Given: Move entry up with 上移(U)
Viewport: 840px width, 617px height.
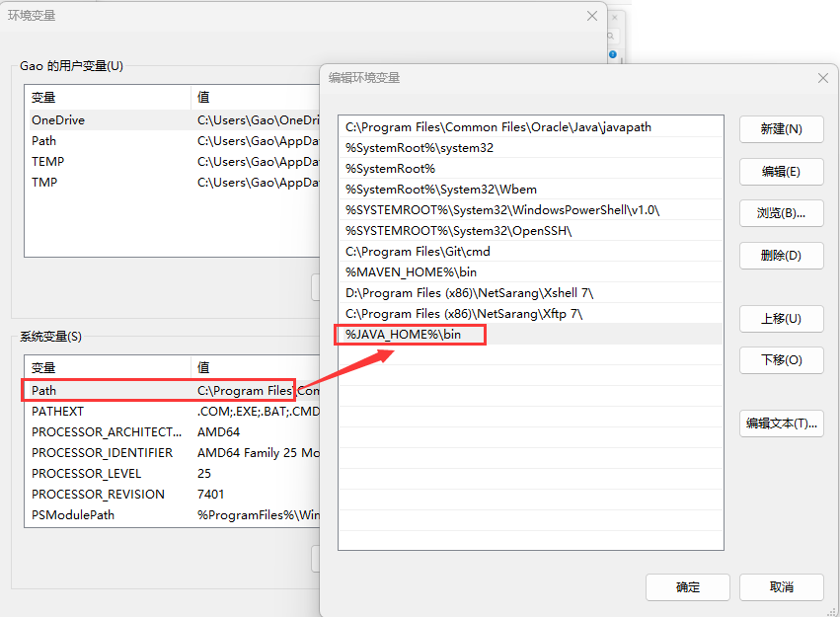Looking at the screenshot, I should coord(781,319).
